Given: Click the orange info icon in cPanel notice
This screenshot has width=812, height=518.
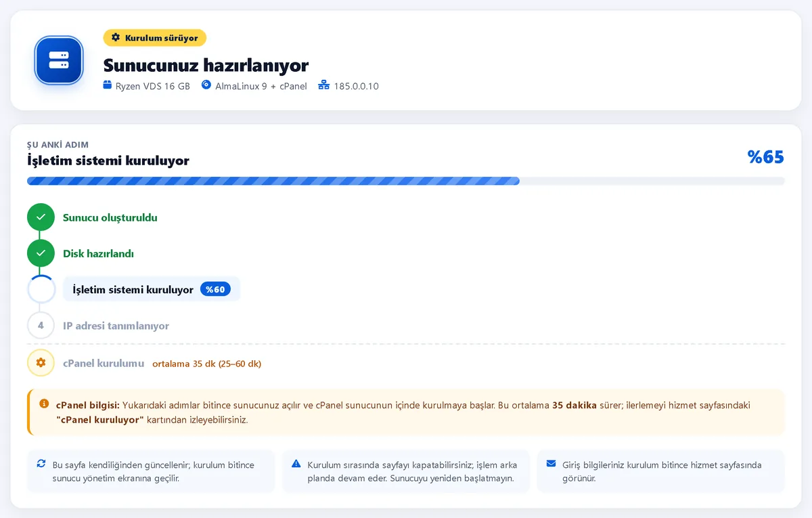Looking at the screenshot, I should [x=44, y=404].
